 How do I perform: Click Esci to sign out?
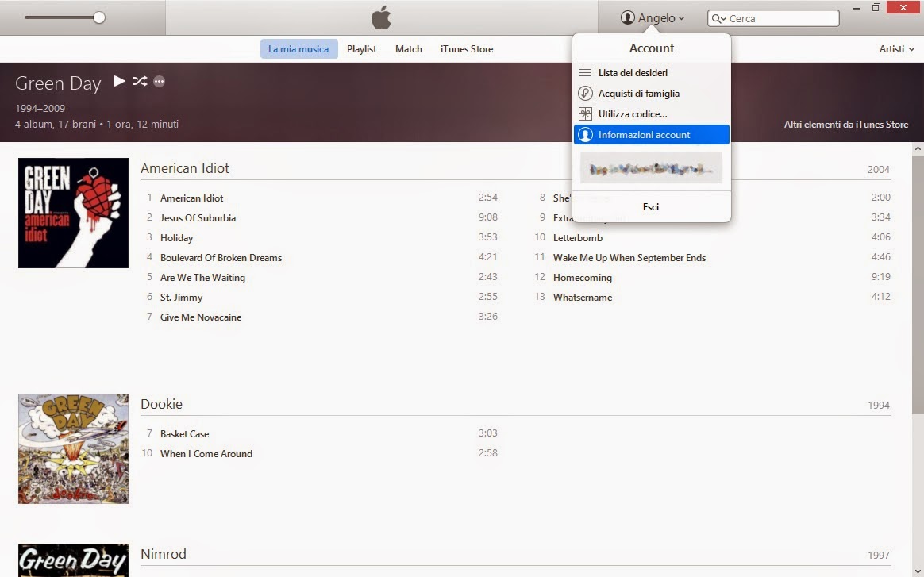[651, 207]
